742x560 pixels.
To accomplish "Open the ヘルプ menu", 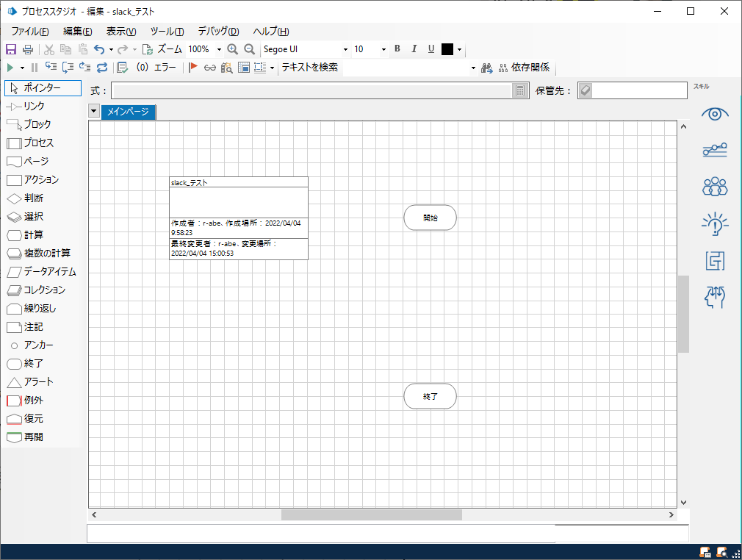I will click(270, 32).
